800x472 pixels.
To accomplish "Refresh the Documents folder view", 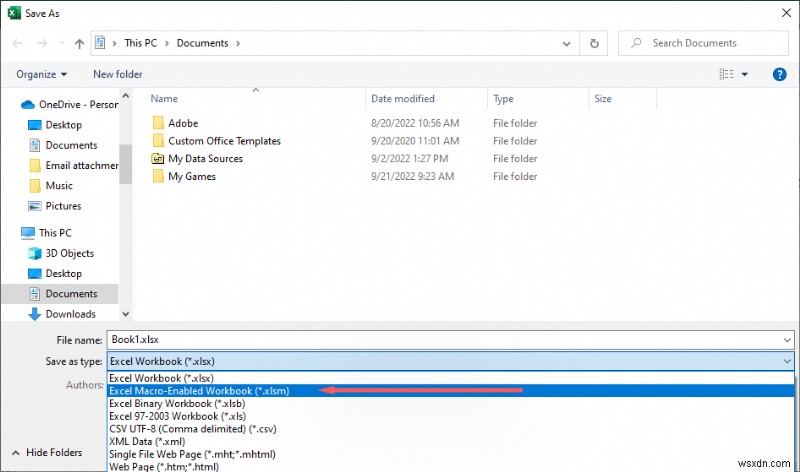I will [x=594, y=43].
